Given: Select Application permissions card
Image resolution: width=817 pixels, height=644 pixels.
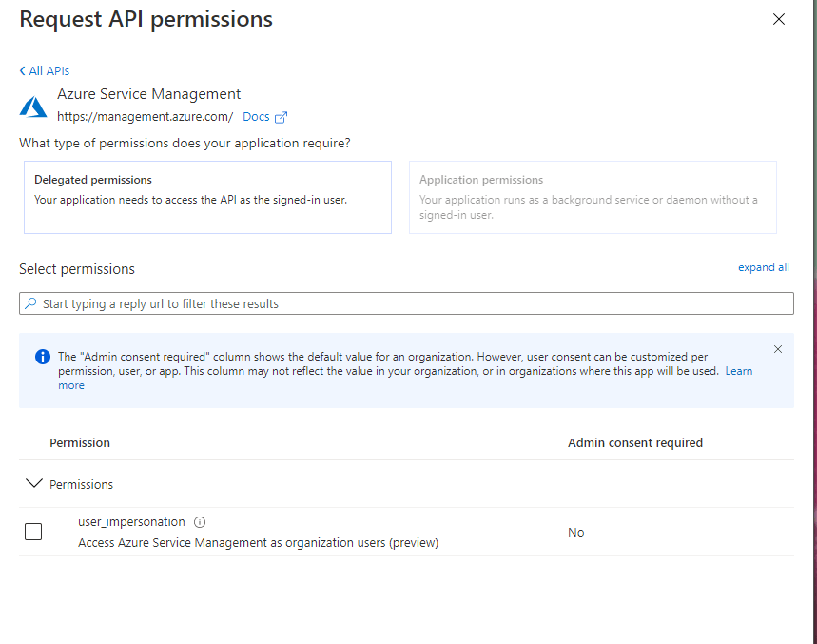Looking at the screenshot, I should pos(593,197).
